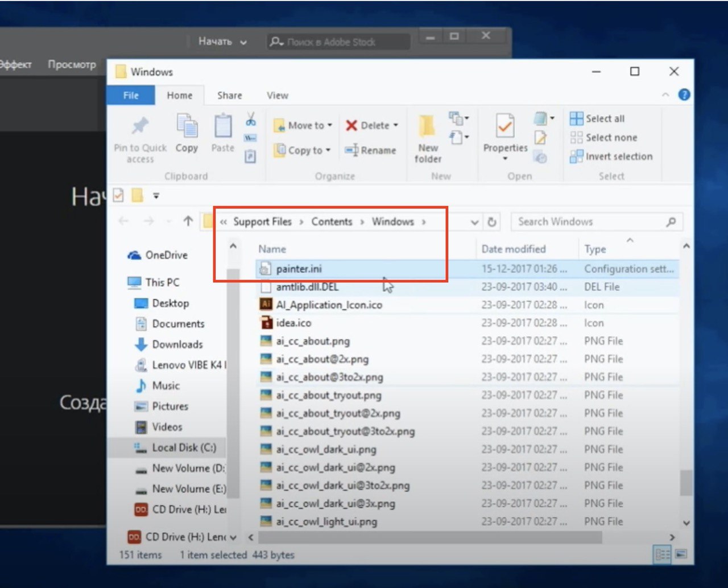
Task: Click the quick access Properties checkmark icon
Action: pos(118,196)
